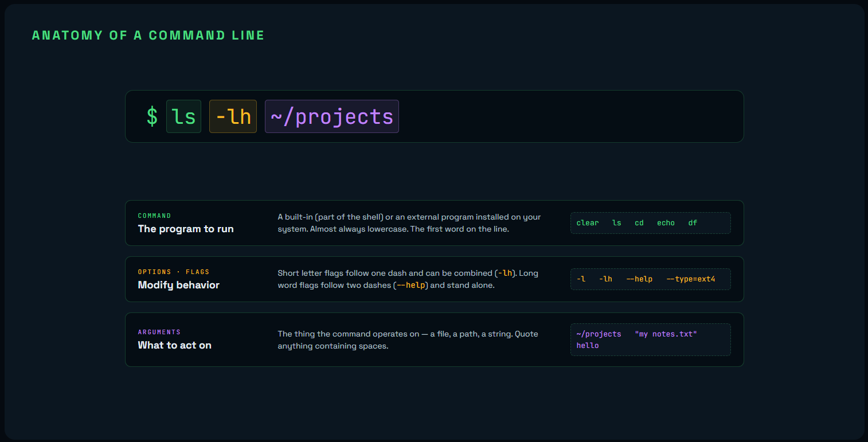Screen dimensions: 868x442
Task: Select the '-lh' flag token
Action: coord(233,116)
